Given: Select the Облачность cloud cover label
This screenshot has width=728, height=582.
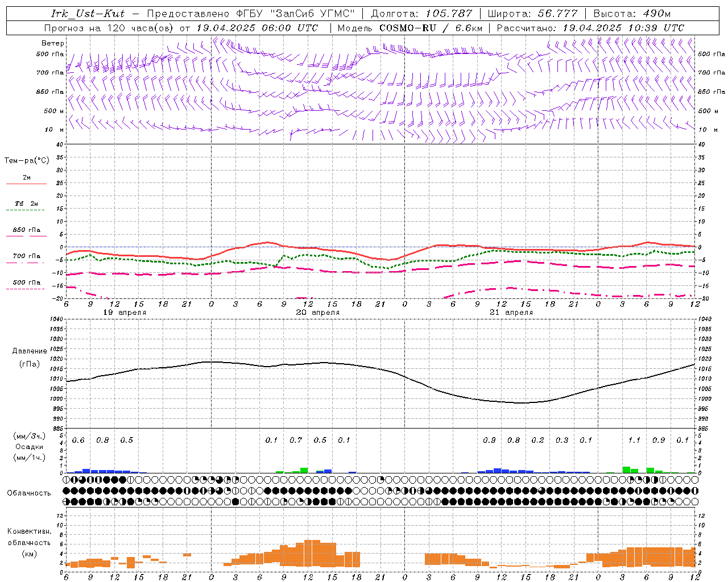Looking at the screenshot, I should 29,493.
